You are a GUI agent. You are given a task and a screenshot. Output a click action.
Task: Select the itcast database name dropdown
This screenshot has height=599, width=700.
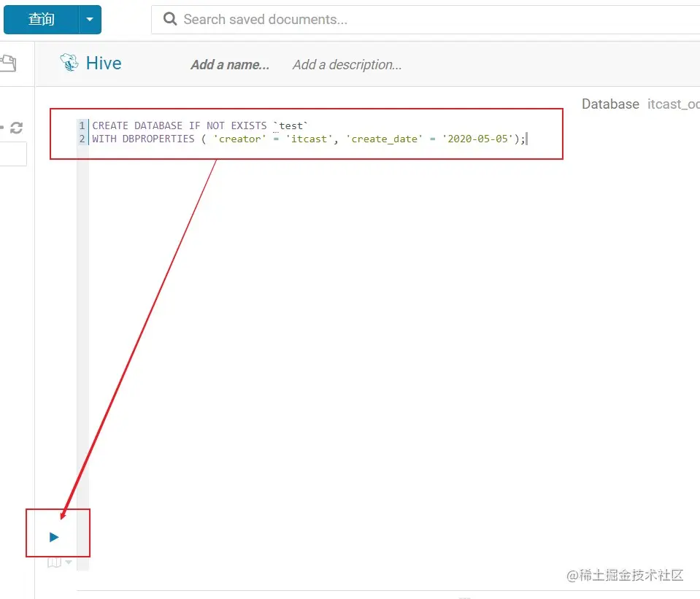[x=673, y=104]
